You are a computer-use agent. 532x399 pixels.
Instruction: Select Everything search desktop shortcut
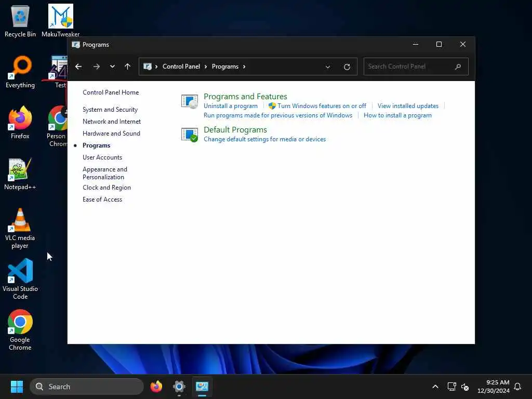20,72
